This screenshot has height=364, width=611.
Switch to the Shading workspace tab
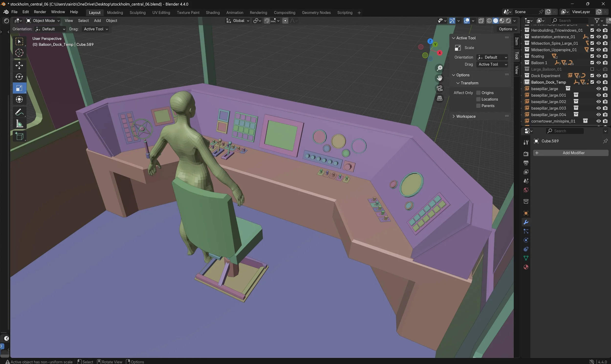click(213, 12)
